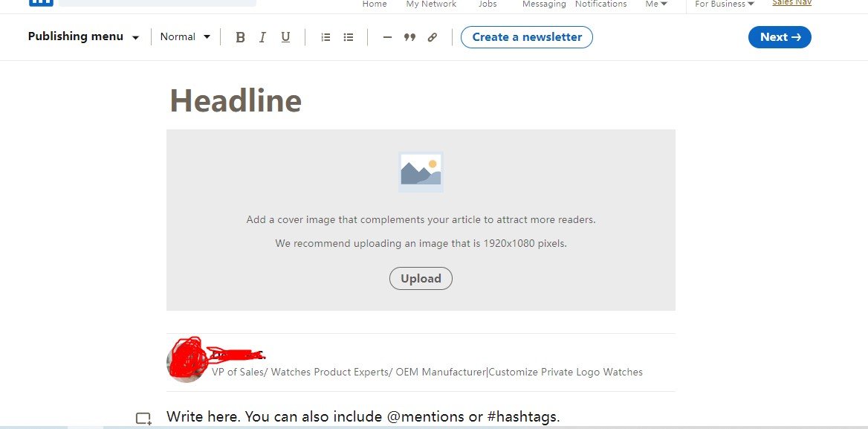Insert a bulleted list
This screenshot has width=868, height=429.
pyautogui.click(x=349, y=37)
